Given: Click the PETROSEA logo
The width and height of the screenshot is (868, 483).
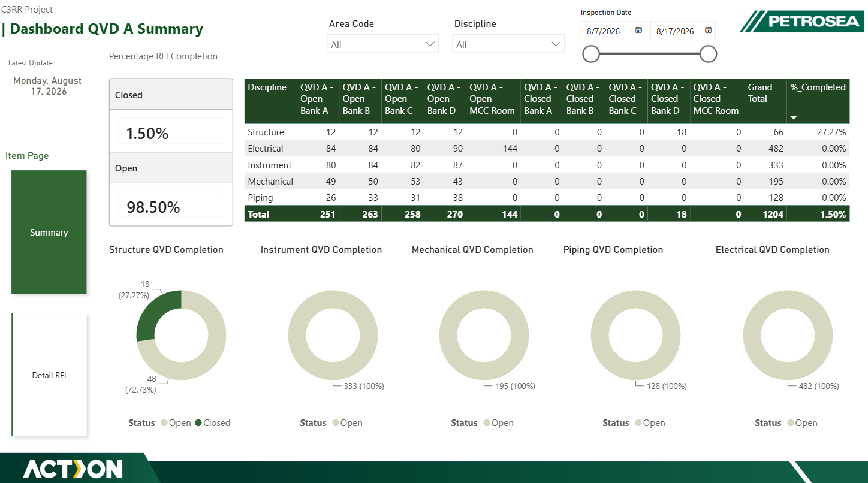Looking at the screenshot, I should (802, 21).
